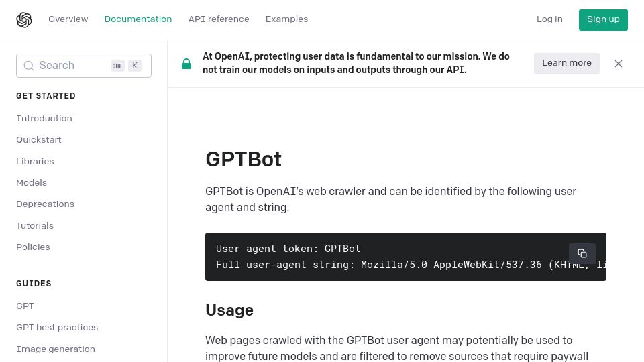Open the API reference tab
The width and height of the screenshot is (644, 362).
tap(219, 19)
